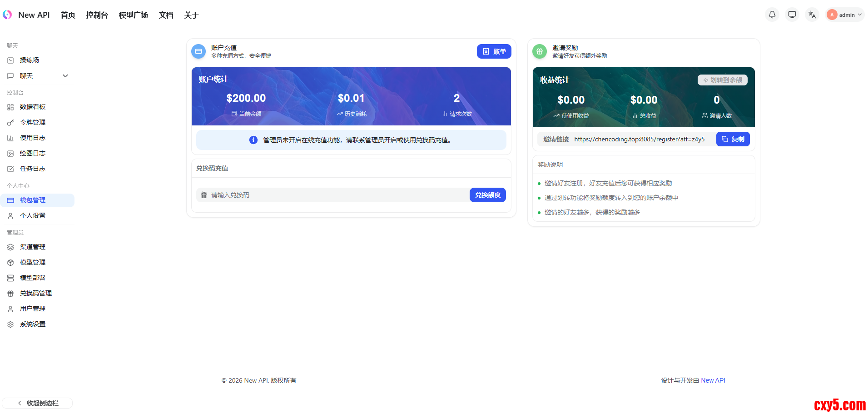Open 使用日志 usage logs
The image size is (868, 414).
click(33, 138)
